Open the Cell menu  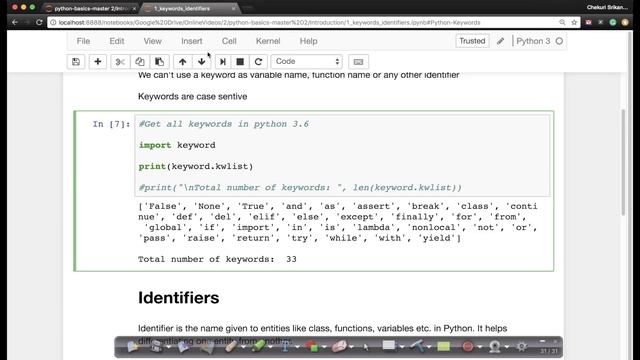(229, 41)
